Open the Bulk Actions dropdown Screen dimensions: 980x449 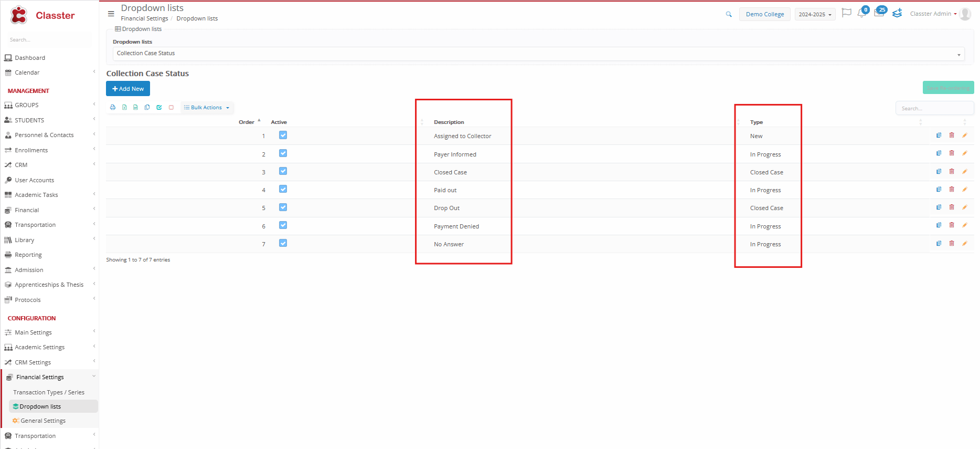(207, 108)
